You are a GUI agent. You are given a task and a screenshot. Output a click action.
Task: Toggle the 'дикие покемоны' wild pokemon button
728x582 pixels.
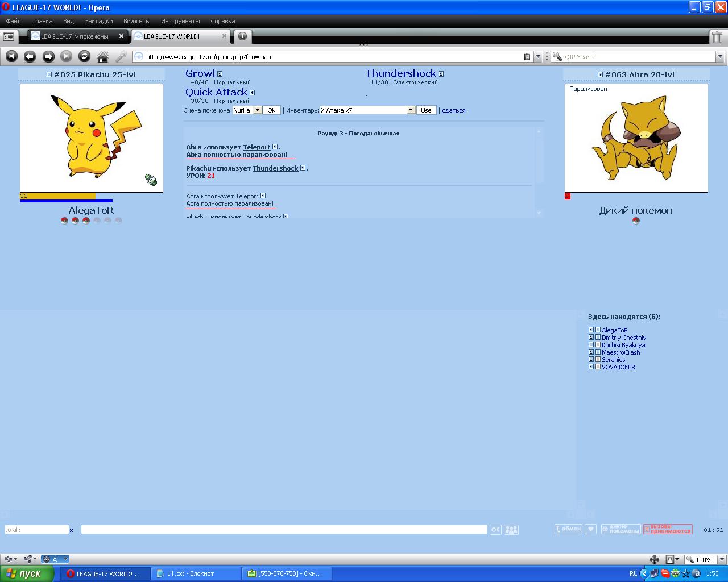click(621, 529)
